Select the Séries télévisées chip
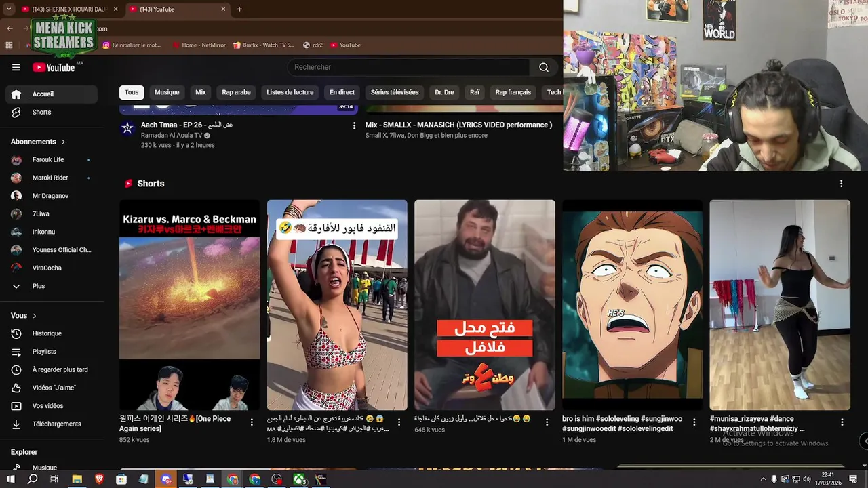868x488 pixels. pyautogui.click(x=395, y=92)
